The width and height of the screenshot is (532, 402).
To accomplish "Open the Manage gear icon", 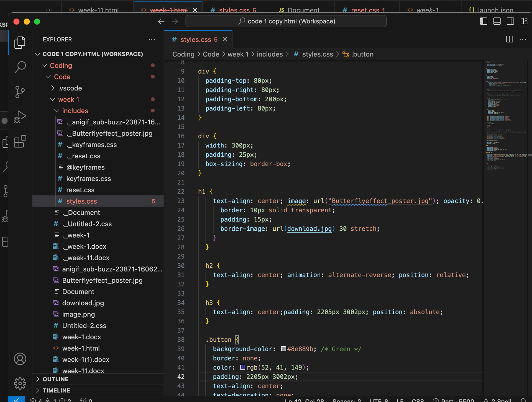I will coord(20,383).
